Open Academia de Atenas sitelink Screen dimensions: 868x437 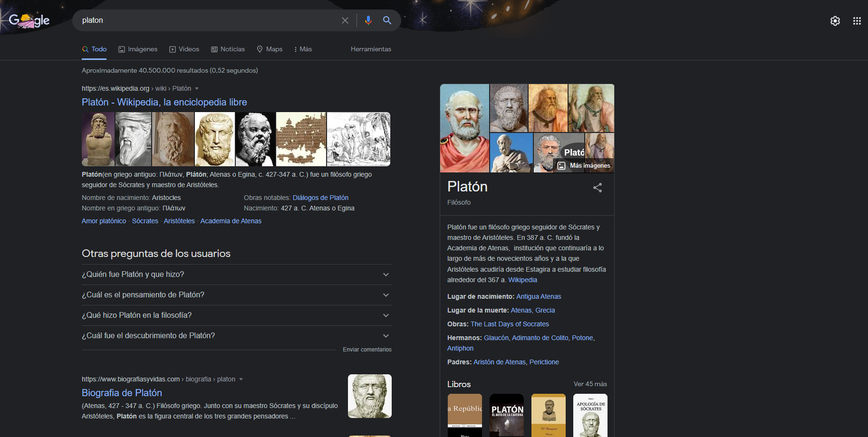pyautogui.click(x=231, y=221)
